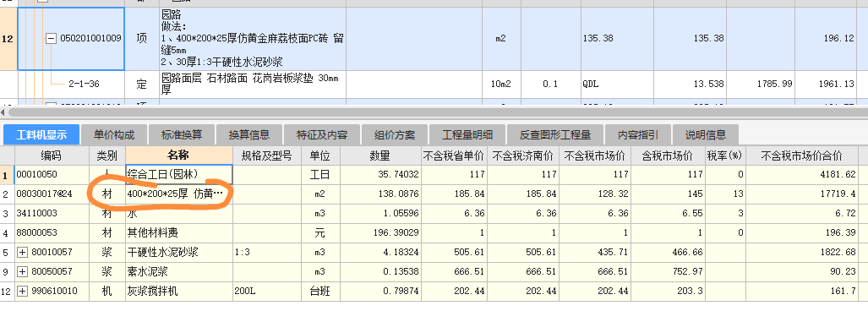The height and width of the screenshot is (311, 868).
Task: Select the 400*200*25厚 仿黄 name cell
Action: point(179,194)
